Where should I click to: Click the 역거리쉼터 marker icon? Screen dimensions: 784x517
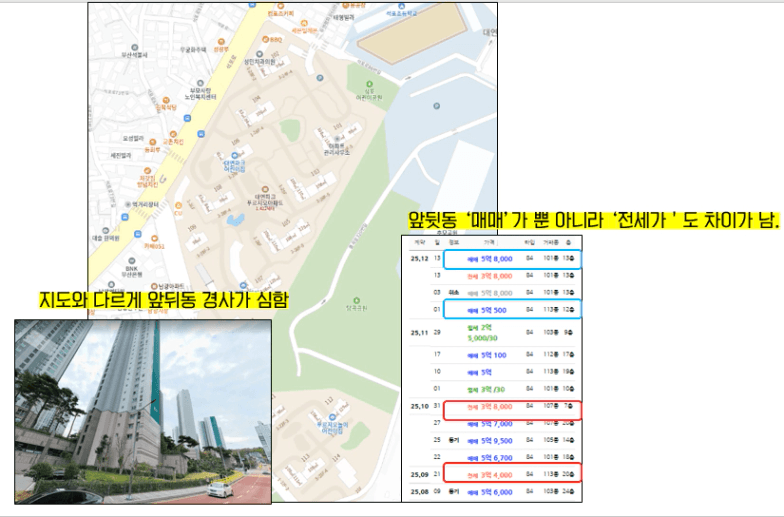click(128, 204)
